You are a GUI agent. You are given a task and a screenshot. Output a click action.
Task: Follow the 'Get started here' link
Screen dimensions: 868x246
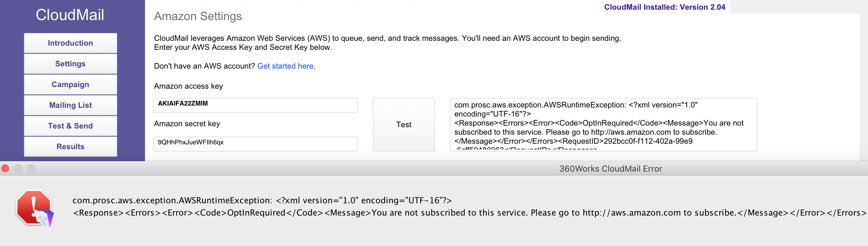coord(285,66)
